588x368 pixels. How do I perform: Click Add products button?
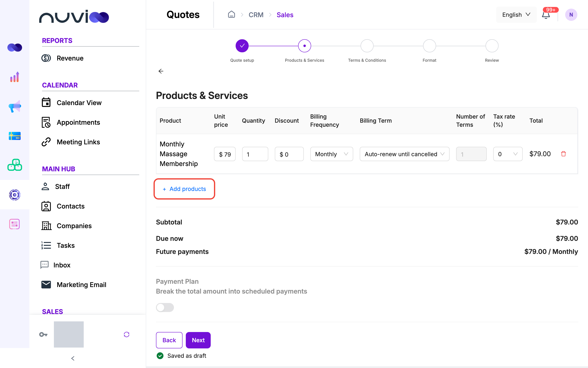(x=184, y=189)
